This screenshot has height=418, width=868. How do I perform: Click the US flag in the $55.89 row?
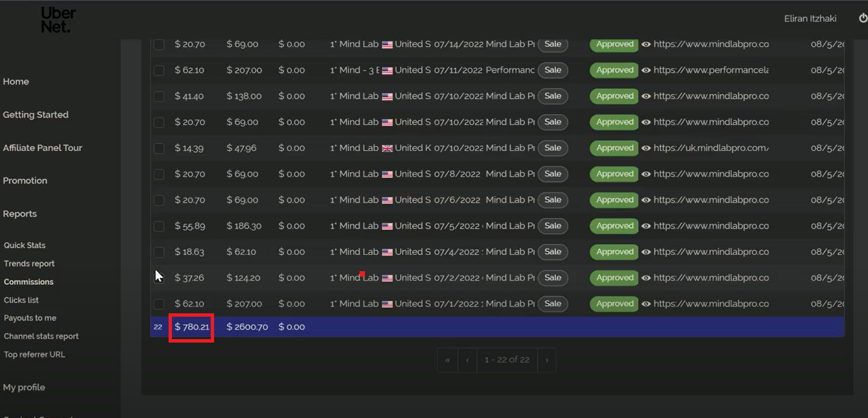(x=387, y=226)
